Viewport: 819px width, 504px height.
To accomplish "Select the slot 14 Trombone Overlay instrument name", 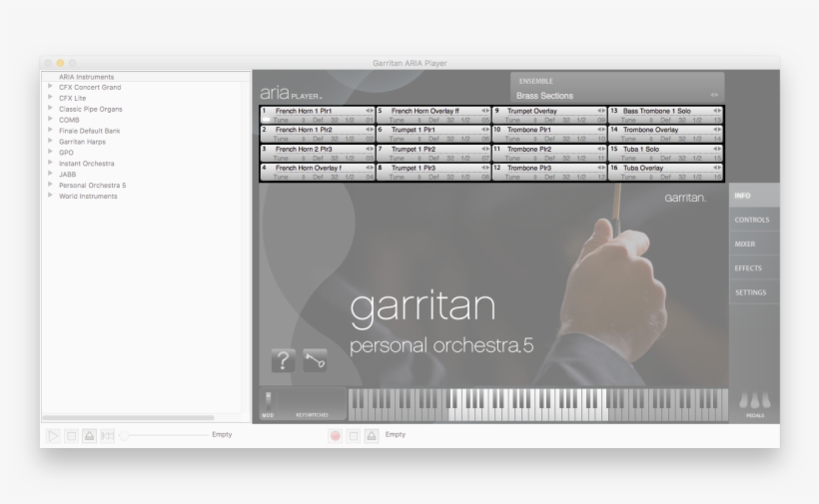I will [x=651, y=130].
